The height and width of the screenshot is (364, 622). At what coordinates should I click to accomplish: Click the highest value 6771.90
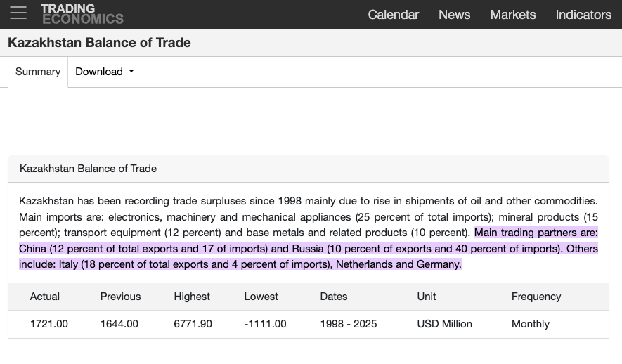(193, 324)
